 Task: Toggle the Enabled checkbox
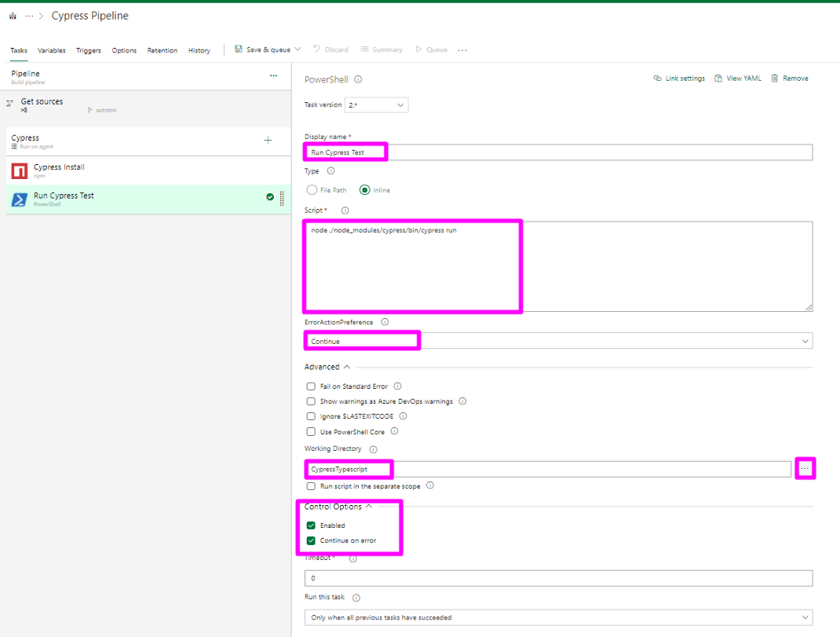coord(311,525)
